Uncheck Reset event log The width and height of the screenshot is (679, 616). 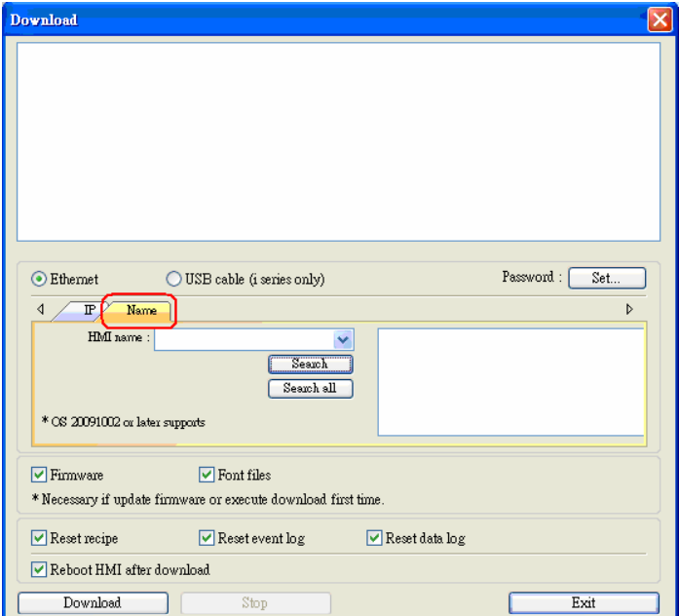207,538
